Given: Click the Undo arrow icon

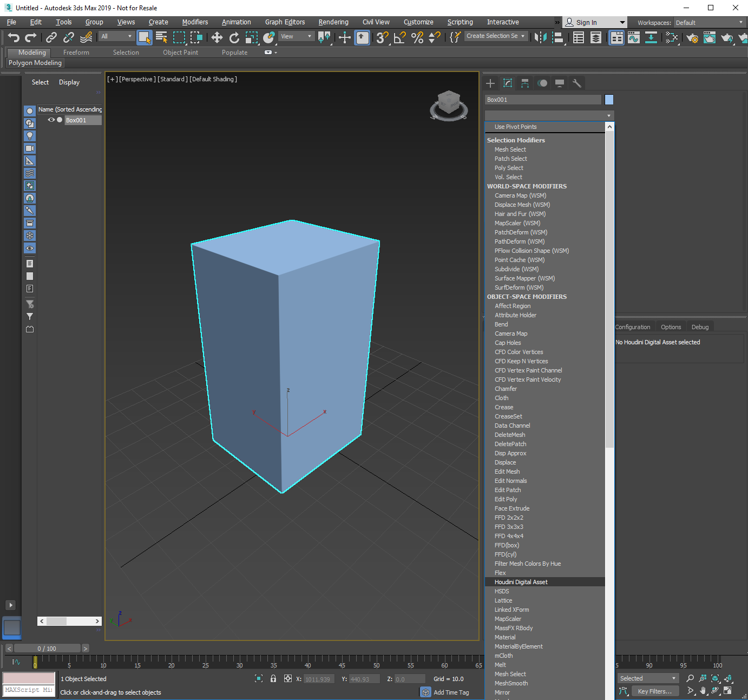Looking at the screenshot, I should tap(14, 37).
